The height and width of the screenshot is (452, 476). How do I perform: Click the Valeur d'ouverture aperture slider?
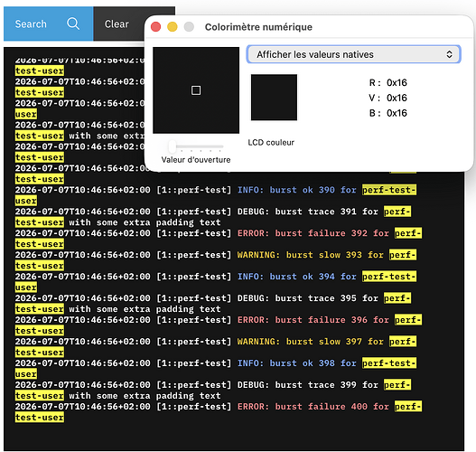pyautogui.click(x=196, y=146)
